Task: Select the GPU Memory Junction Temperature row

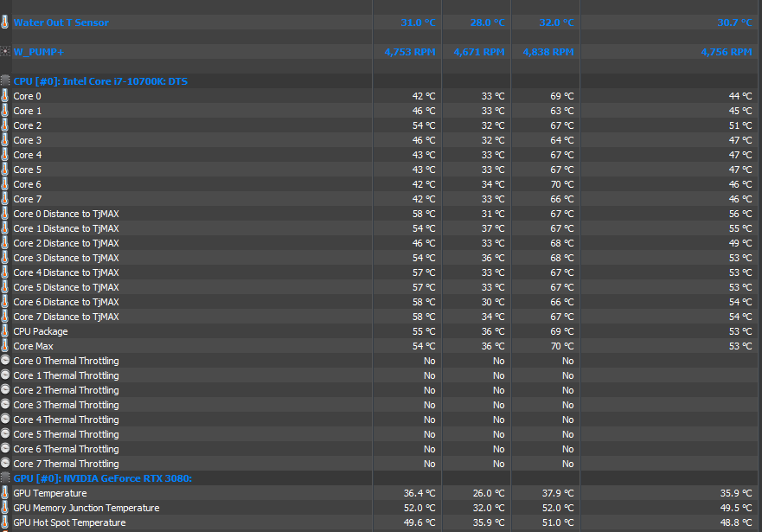Action: [x=86, y=508]
